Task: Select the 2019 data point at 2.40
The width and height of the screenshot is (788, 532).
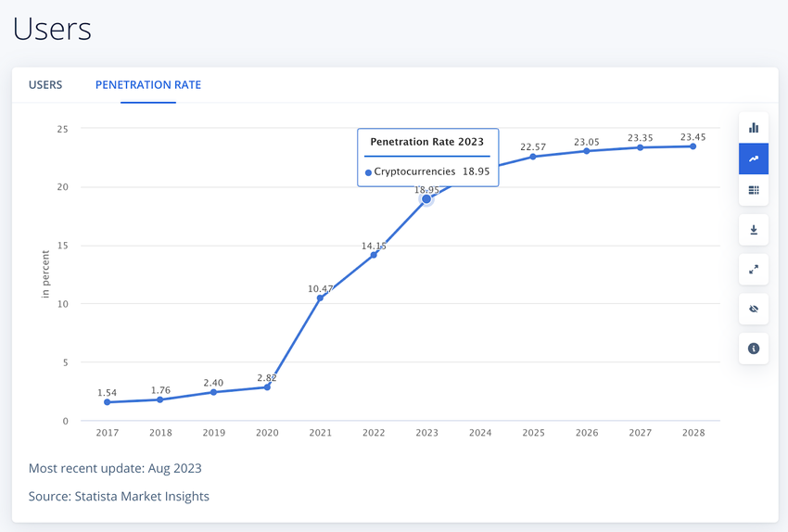Action: pyautogui.click(x=213, y=392)
